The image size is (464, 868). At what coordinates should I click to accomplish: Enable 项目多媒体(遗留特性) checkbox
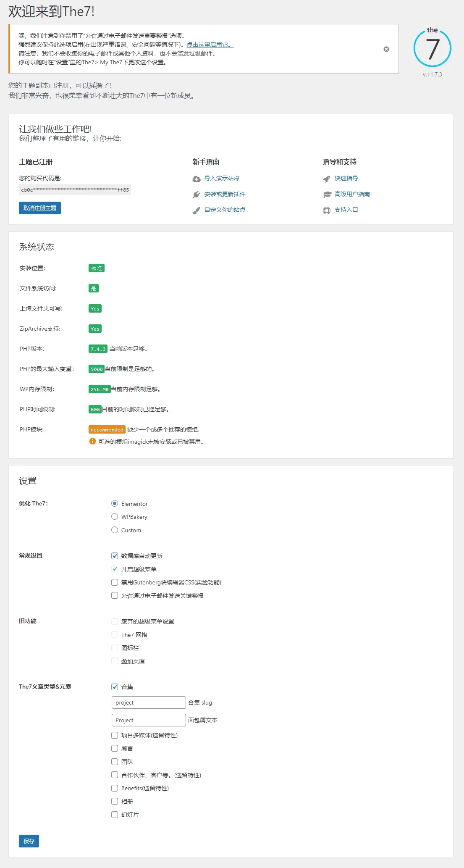(x=115, y=735)
